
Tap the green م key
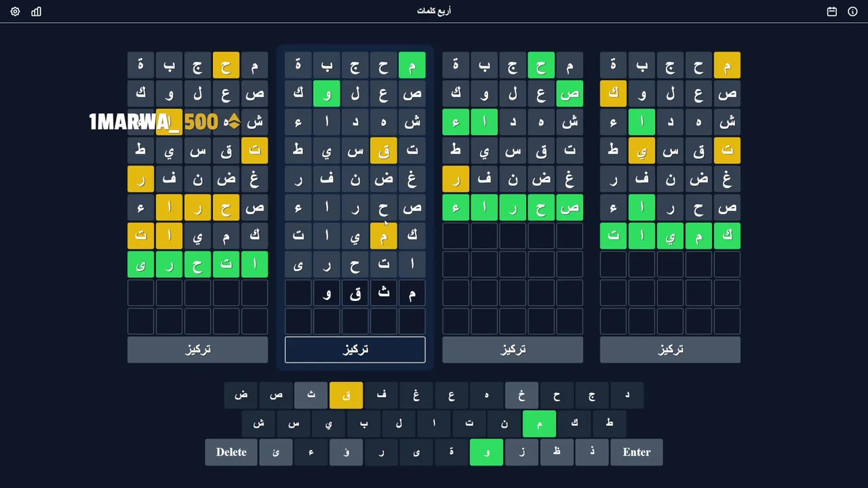(540, 424)
